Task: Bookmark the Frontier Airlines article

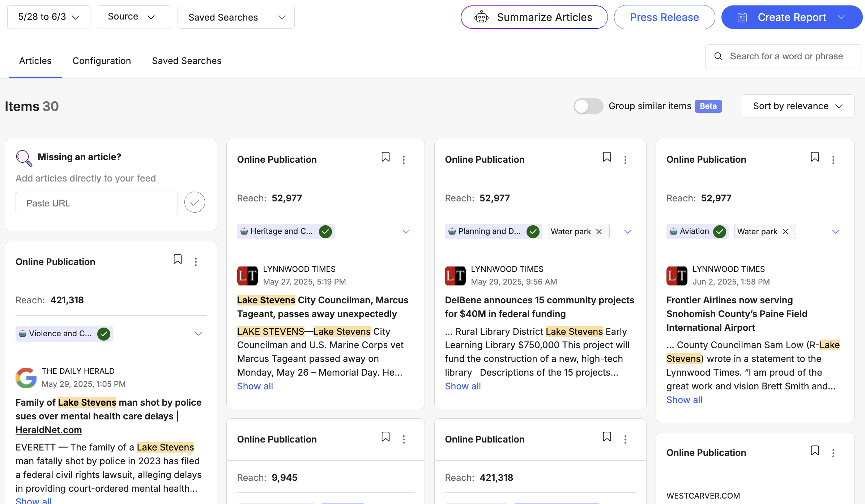Action: coord(815,157)
